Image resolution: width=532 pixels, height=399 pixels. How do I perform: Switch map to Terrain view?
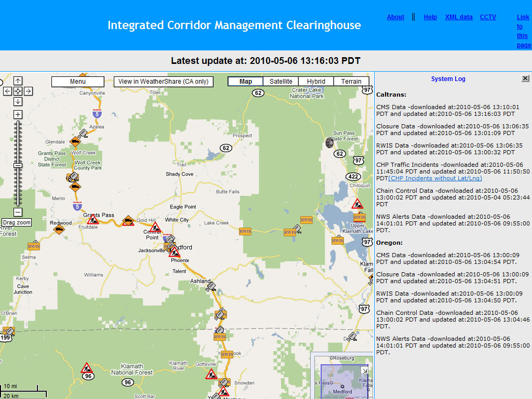tap(351, 82)
